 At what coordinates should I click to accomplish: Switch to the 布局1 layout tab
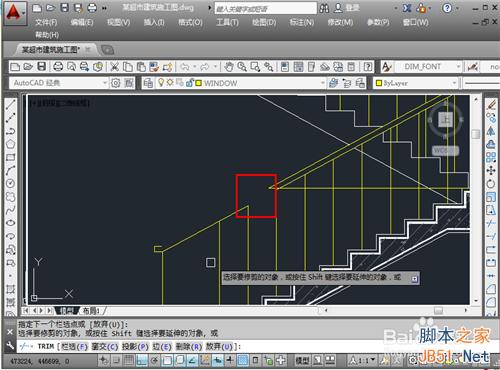click(91, 311)
